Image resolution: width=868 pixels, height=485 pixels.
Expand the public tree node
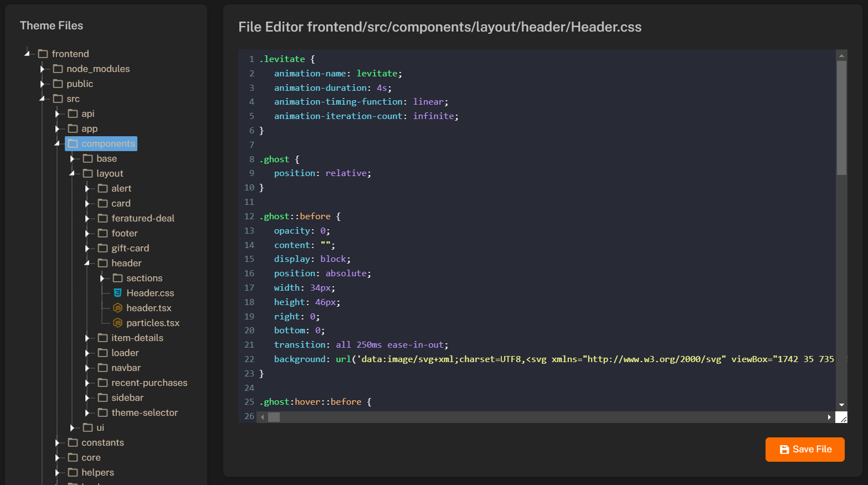tap(42, 84)
